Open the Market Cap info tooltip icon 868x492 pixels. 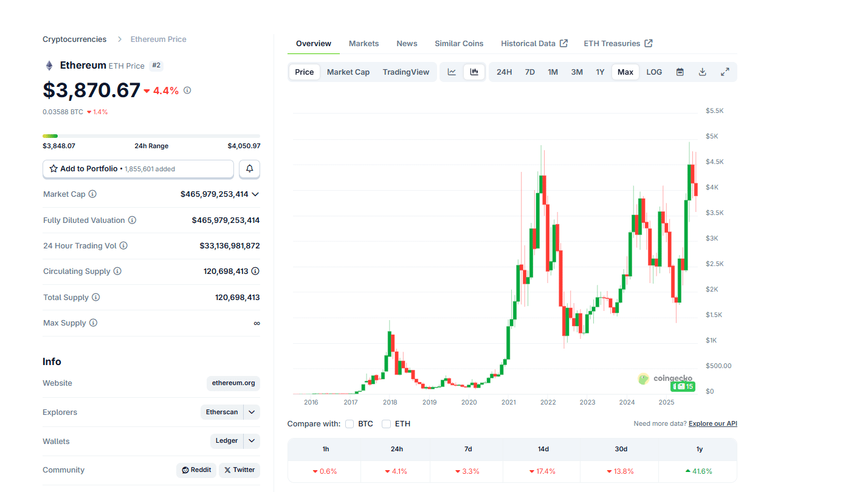pyautogui.click(x=91, y=194)
